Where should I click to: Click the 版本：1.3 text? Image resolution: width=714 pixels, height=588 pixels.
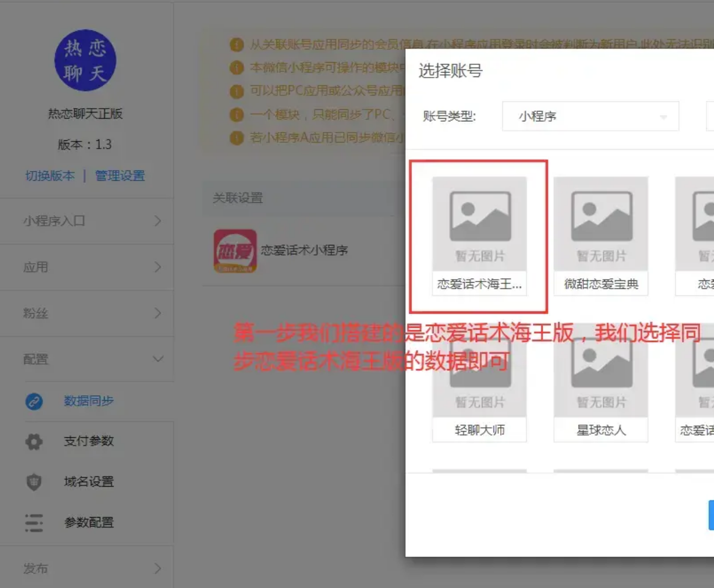click(85, 145)
